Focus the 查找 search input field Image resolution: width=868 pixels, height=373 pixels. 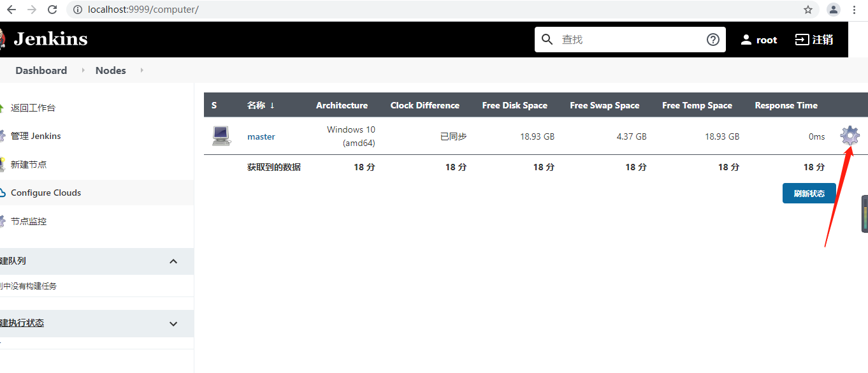click(x=631, y=40)
